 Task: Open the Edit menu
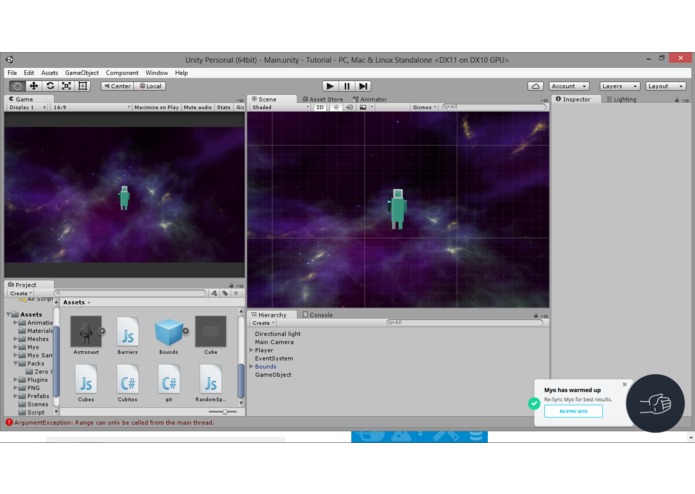click(x=29, y=73)
